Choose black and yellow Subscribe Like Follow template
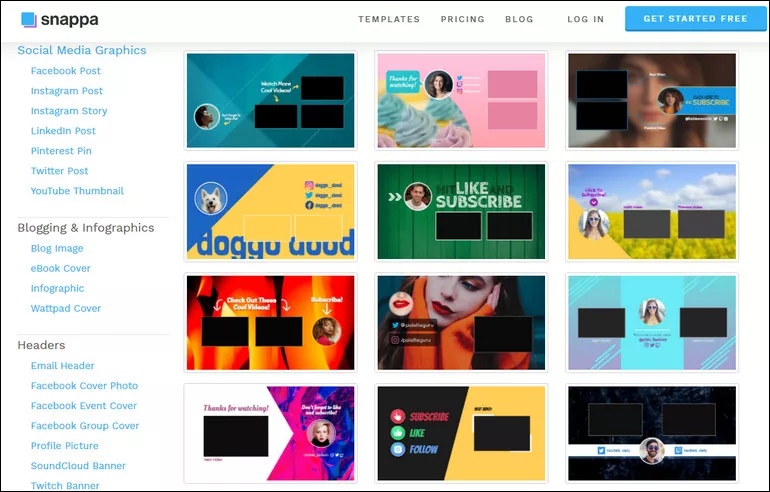Image resolution: width=770 pixels, height=492 pixels. pos(461,434)
